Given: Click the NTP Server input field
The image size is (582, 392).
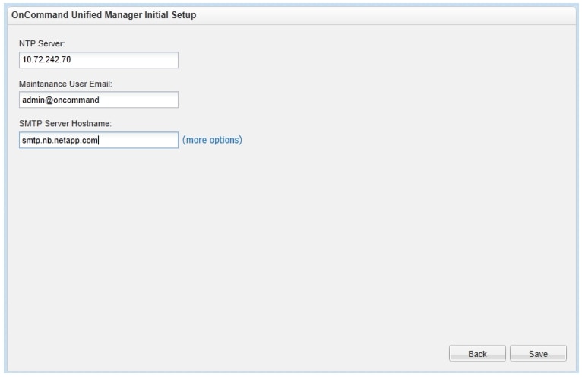Looking at the screenshot, I should pos(99,60).
